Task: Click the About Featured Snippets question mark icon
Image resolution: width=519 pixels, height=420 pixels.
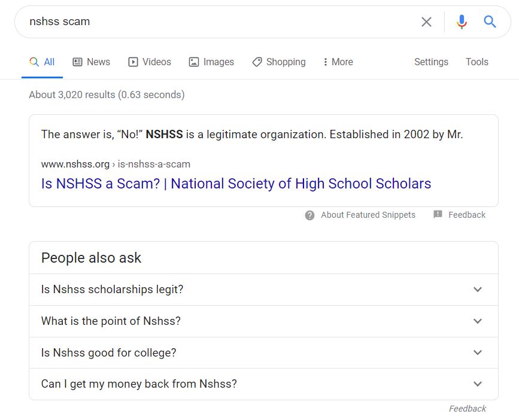Action: tap(309, 215)
